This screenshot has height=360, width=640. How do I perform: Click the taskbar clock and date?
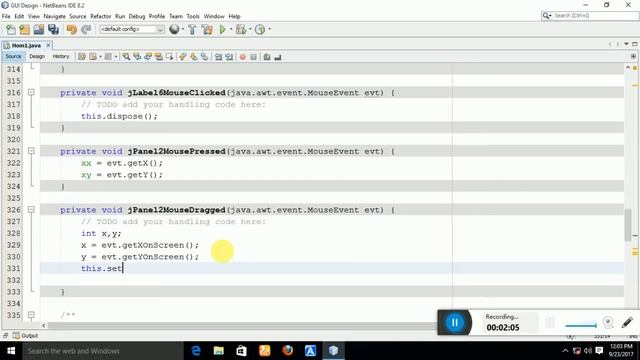[x=621, y=351]
